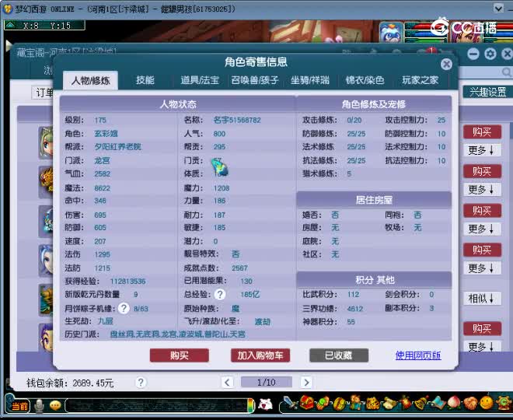Click the 生死劫 value 九层

(106, 320)
